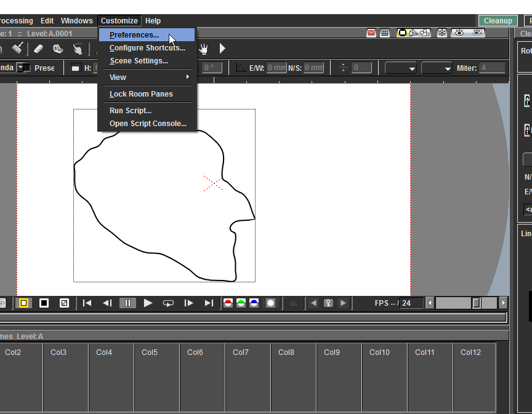Jump to the first frame
The width and height of the screenshot is (532, 414).
click(87, 303)
